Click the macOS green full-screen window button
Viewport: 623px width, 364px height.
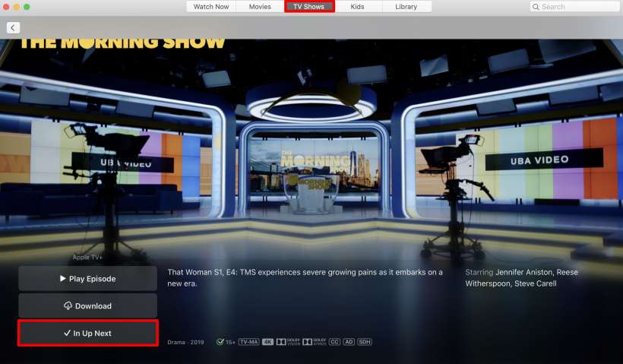pyautogui.click(x=27, y=7)
